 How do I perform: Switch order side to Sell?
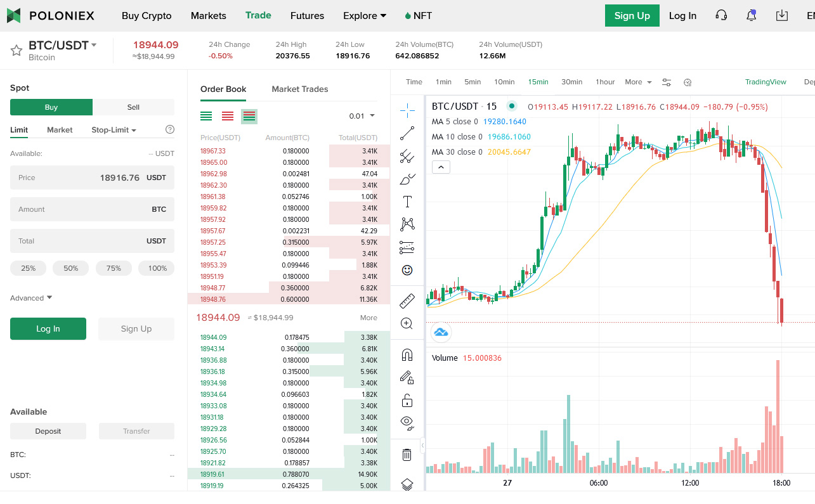click(133, 107)
